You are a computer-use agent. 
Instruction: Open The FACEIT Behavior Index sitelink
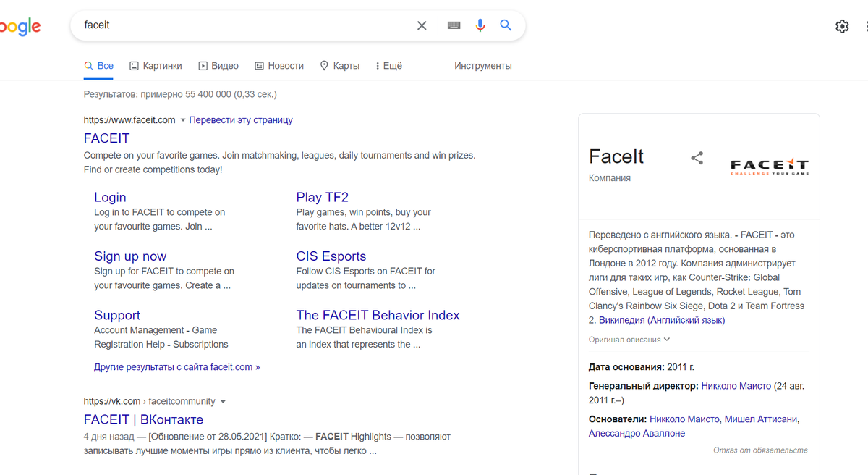(x=378, y=315)
